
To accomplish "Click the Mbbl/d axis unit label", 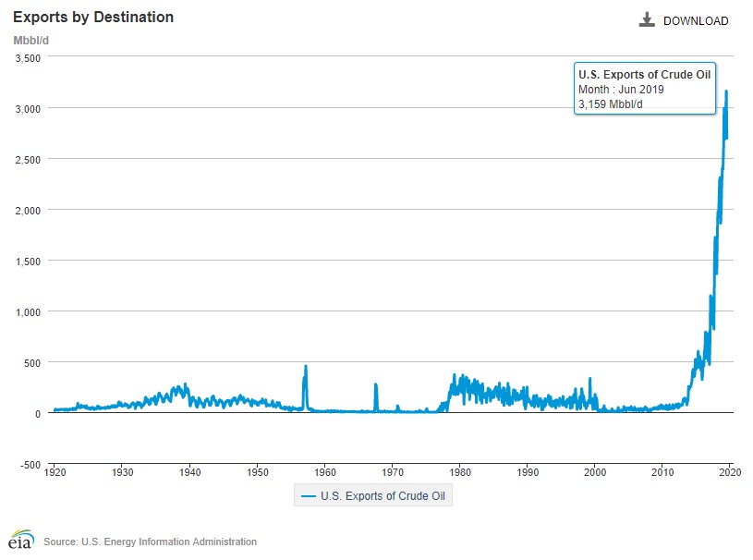I will click(x=31, y=40).
